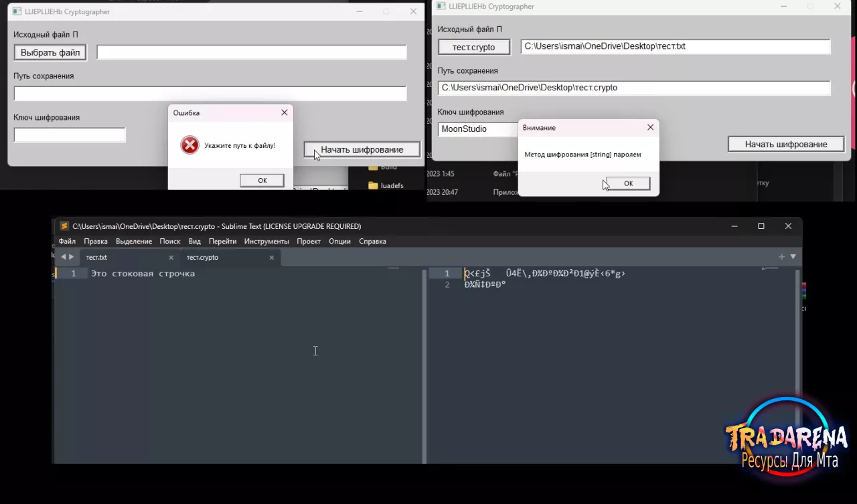Go to previous tab with left arrow
857x504 pixels.
63,257
